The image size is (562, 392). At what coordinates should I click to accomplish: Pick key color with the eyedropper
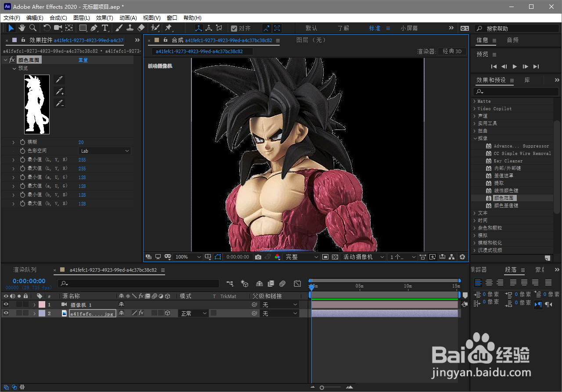(59, 79)
